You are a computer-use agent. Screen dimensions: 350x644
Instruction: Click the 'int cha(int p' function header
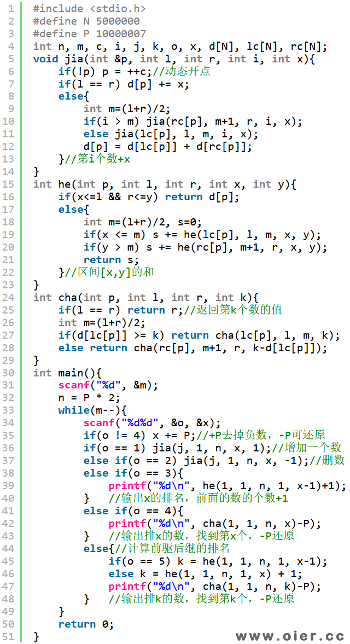[146, 298]
